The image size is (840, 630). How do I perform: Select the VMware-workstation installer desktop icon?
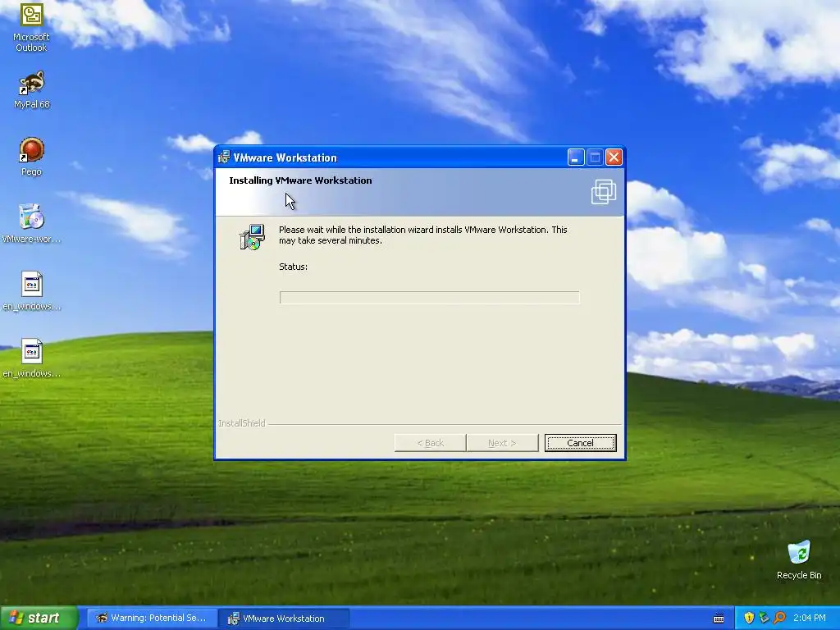32,223
